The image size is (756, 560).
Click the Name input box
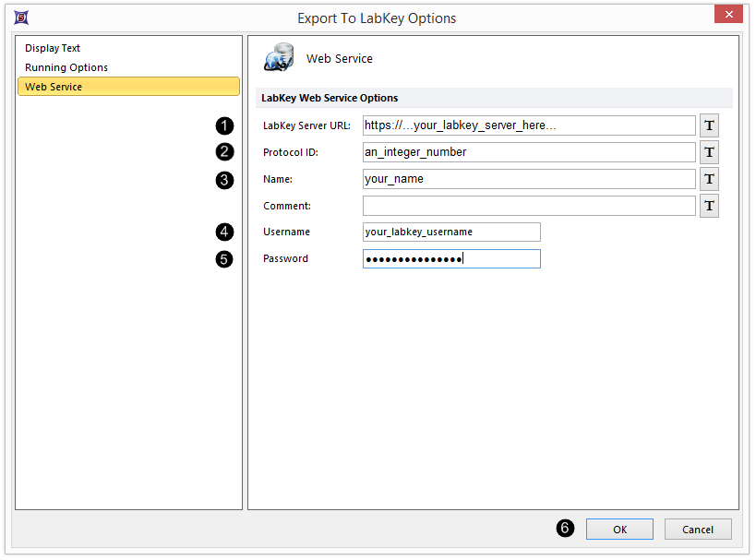coord(529,179)
